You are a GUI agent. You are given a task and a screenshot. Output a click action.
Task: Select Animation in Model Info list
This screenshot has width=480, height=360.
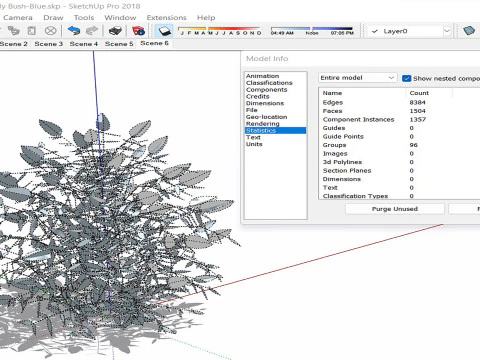pos(262,76)
